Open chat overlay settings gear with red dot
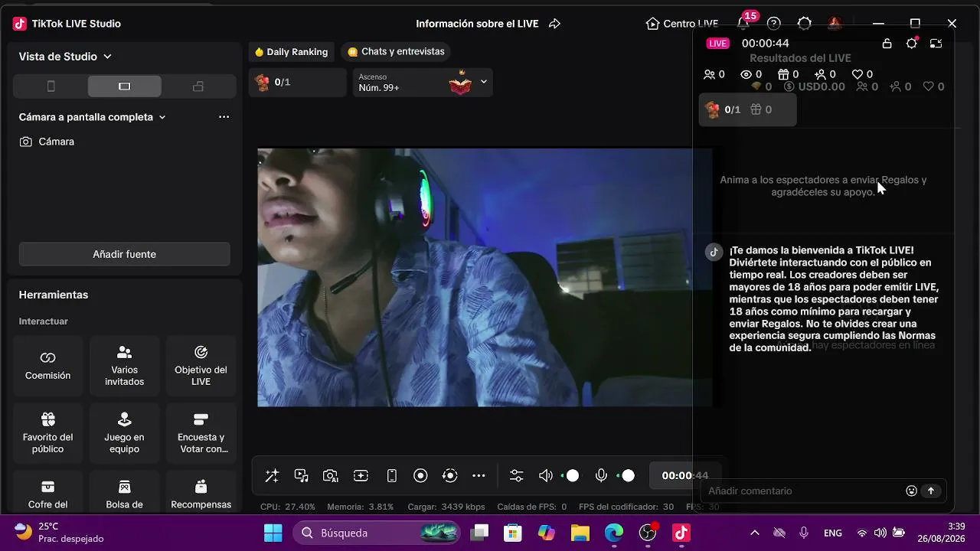Image resolution: width=980 pixels, height=551 pixels. point(911,44)
